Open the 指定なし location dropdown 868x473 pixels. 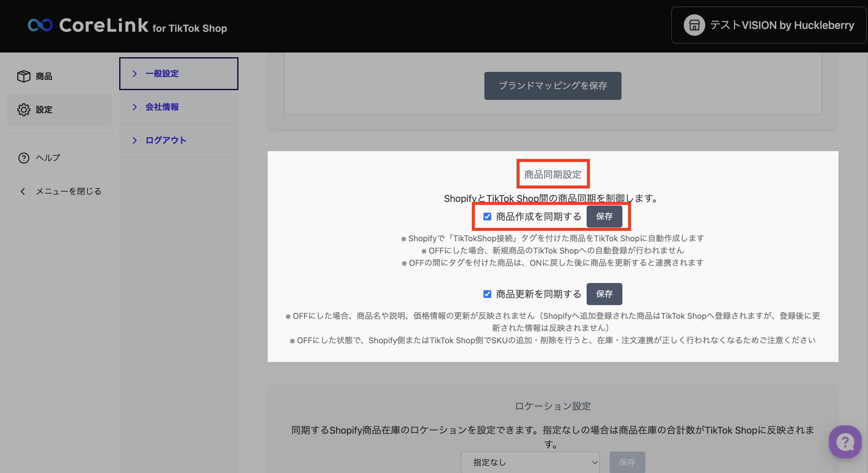tap(530, 462)
